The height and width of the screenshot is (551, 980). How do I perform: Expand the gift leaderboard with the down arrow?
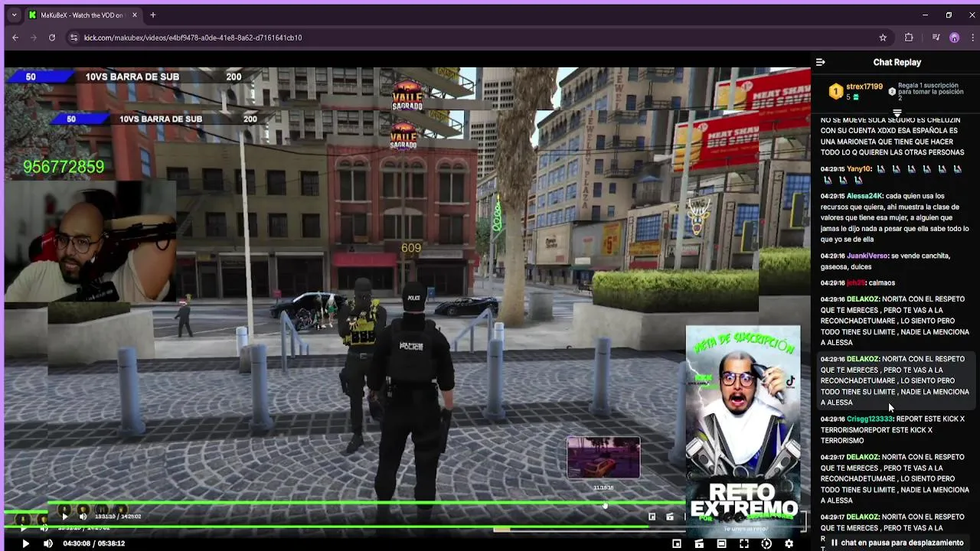(897, 112)
